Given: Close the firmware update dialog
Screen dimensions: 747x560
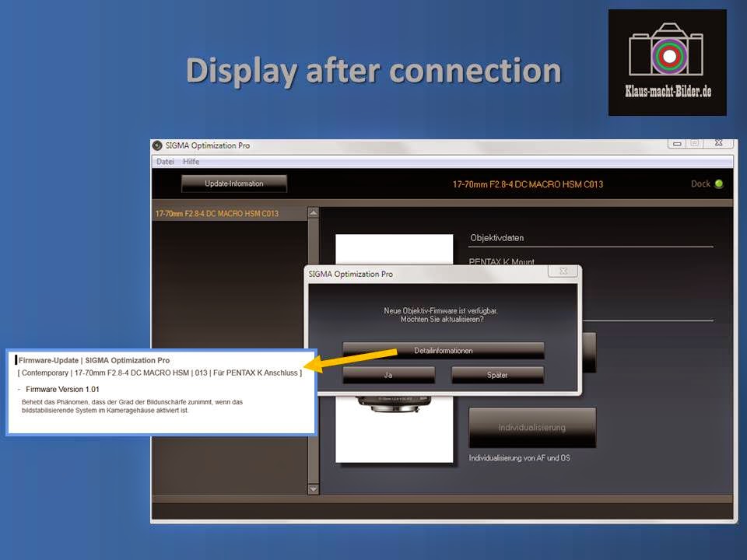Looking at the screenshot, I should [563, 271].
